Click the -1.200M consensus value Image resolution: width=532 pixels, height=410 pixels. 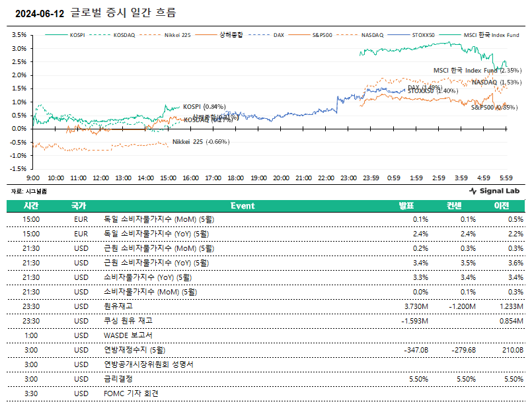click(x=462, y=306)
